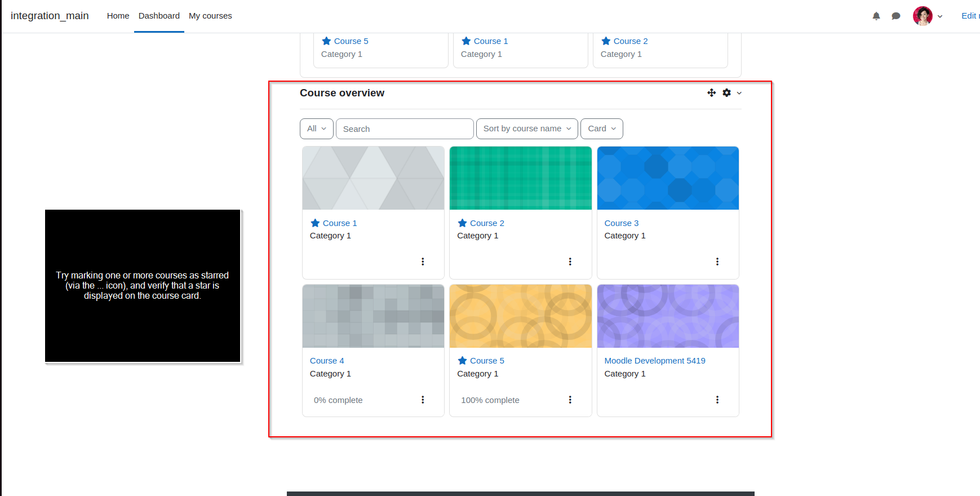This screenshot has height=496, width=980.
Task: Open the three-dot menu on Course 5 card
Action: [570, 400]
